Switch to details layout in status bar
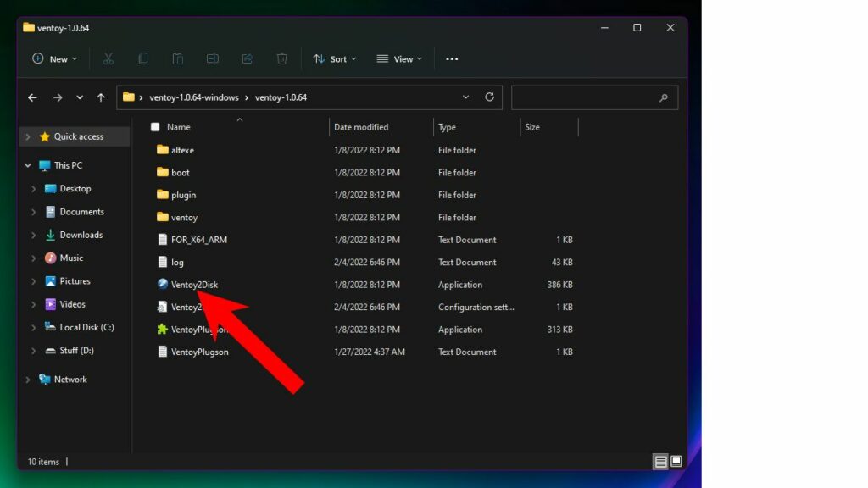Viewport: 868px width, 488px height. (659, 461)
